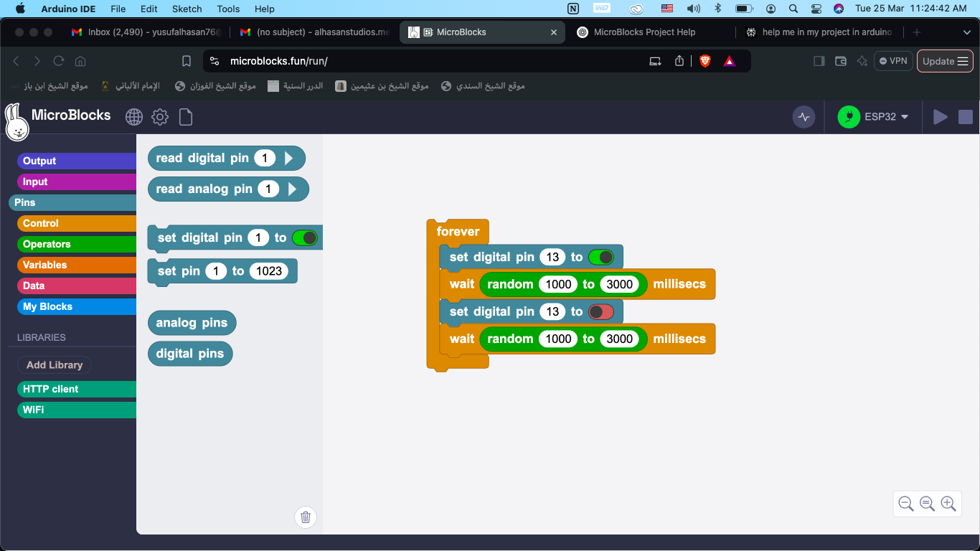Select the Input block category
The width and height of the screenshot is (980, 551).
click(x=77, y=182)
